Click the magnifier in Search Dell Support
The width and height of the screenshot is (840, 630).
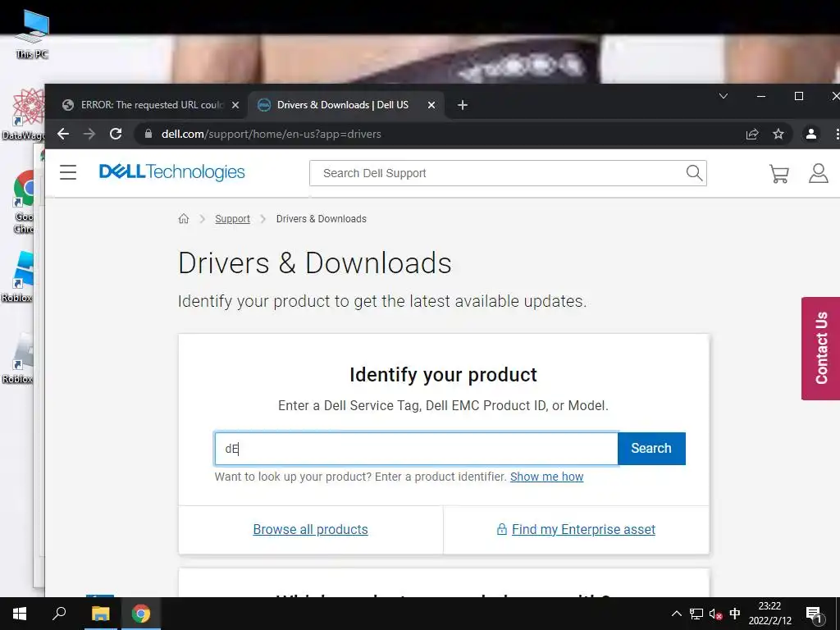point(694,173)
